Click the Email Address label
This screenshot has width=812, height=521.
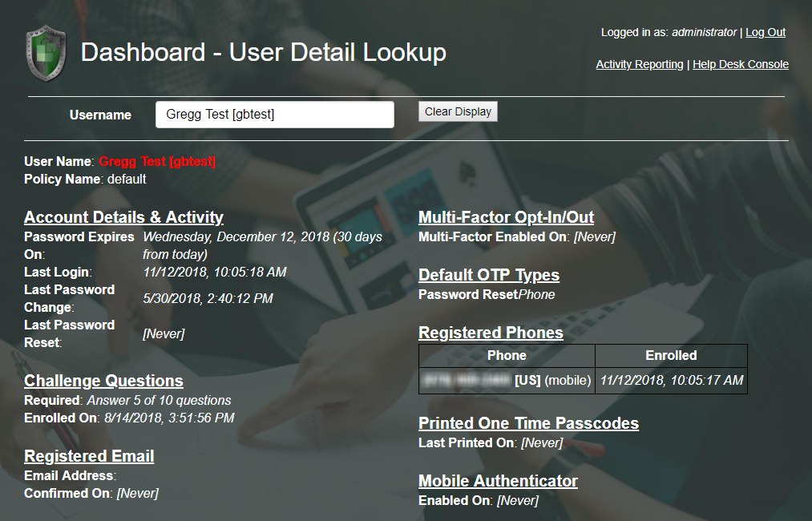70,476
